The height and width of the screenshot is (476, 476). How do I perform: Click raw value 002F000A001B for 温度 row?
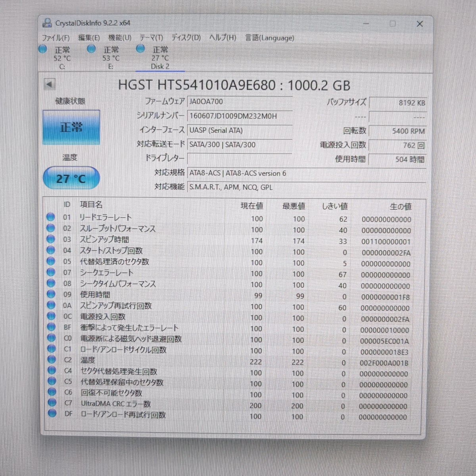[384, 363]
